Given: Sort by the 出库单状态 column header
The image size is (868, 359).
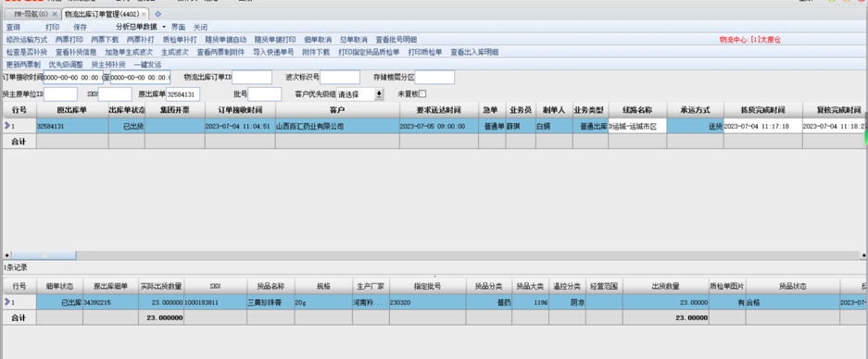Looking at the screenshot, I should tap(126, 109).
